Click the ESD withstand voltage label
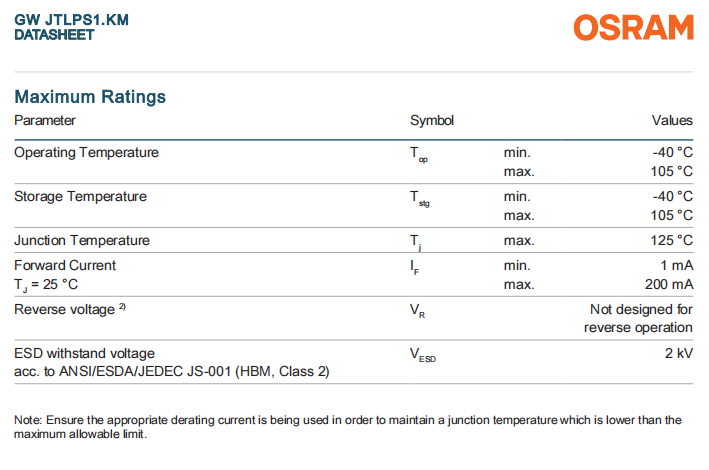709x470 pixels. pyautogui.click(x=85, y=353)
